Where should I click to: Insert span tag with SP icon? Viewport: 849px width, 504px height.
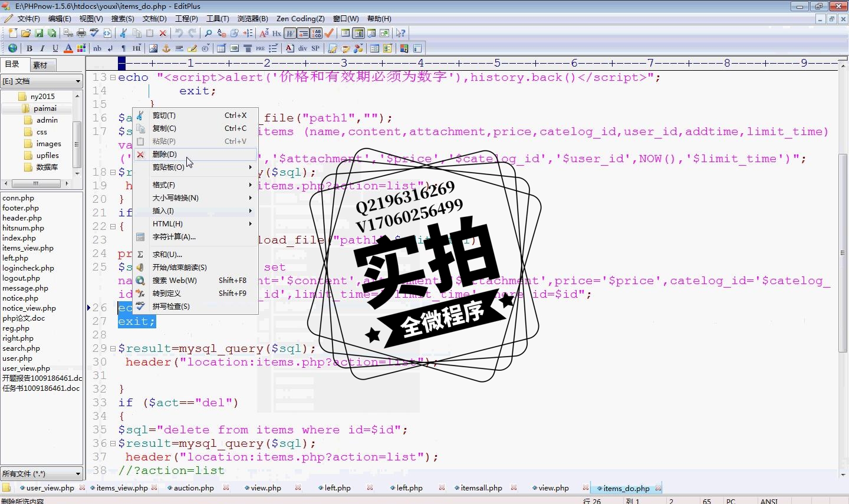pos(315,48)
